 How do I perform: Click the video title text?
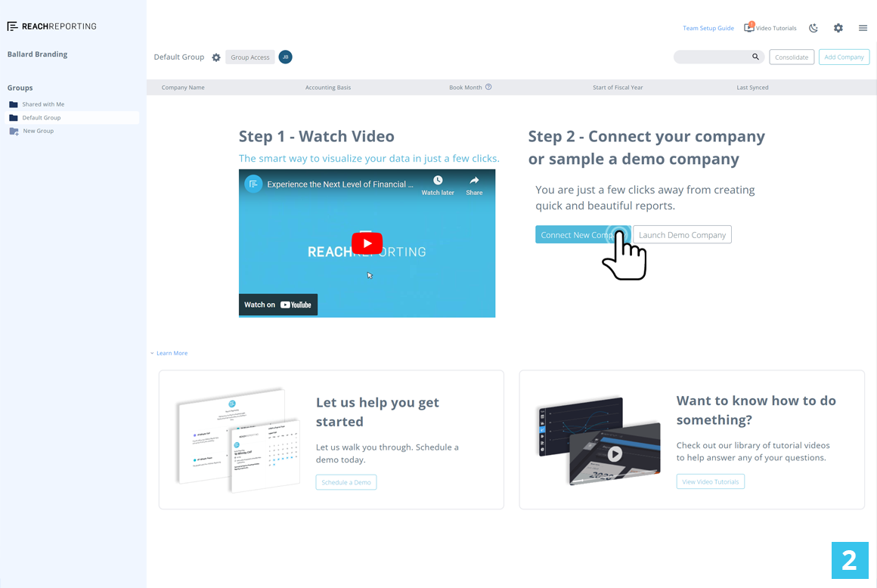[340, 184]
